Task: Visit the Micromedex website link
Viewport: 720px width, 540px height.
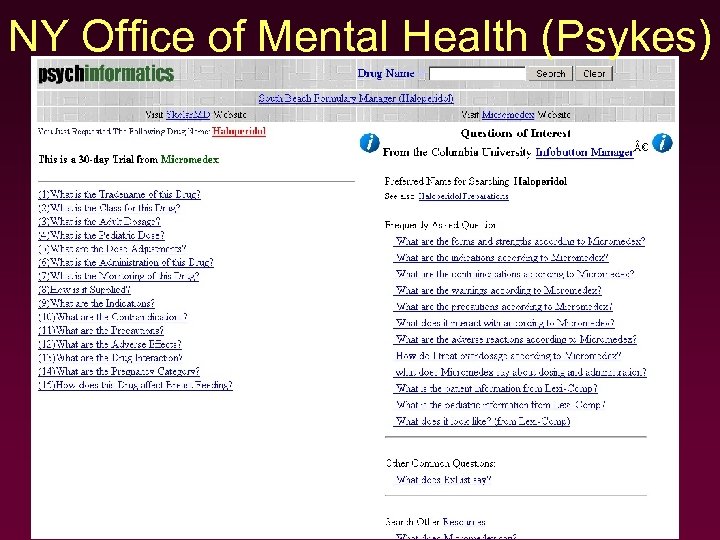Action: coord(508,114)
